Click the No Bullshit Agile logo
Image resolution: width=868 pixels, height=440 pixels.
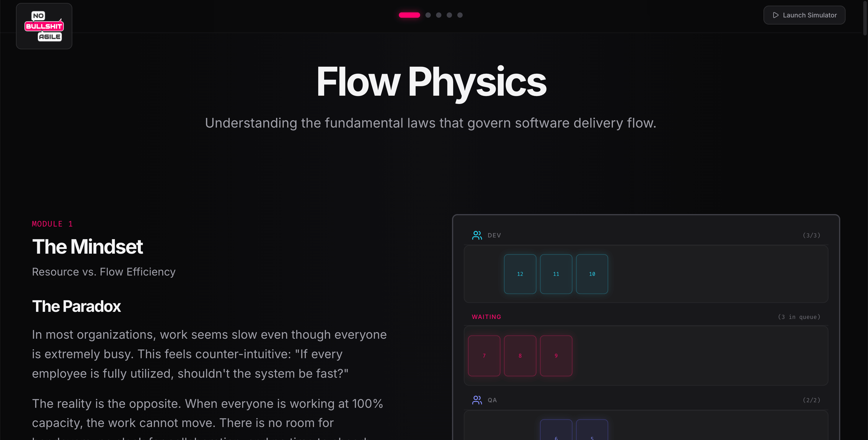tap(44, 26)
